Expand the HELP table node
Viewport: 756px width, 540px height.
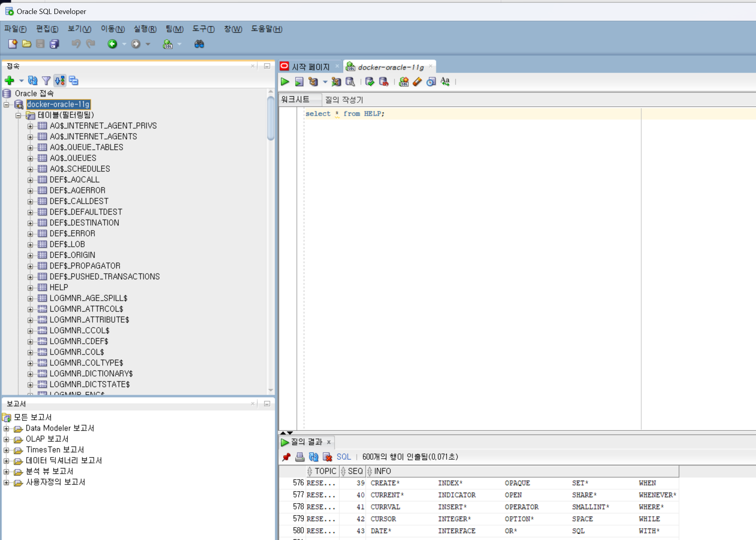coord(30,288)
